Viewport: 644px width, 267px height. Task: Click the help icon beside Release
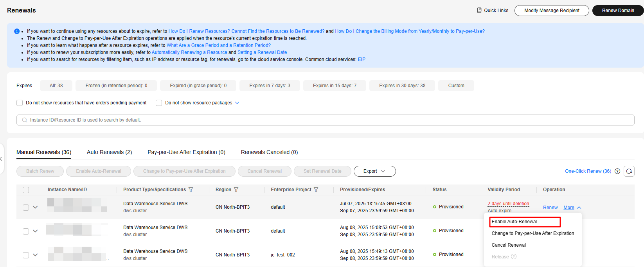coord(514,256)
